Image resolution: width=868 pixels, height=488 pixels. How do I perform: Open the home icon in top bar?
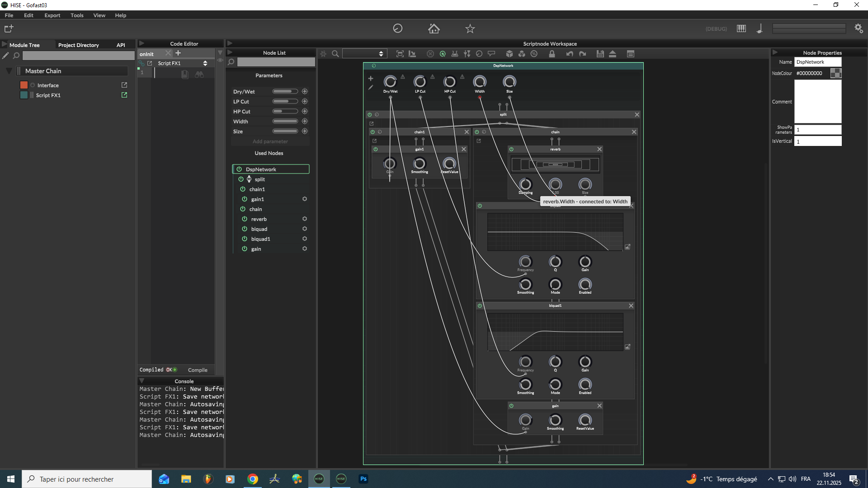434,28
